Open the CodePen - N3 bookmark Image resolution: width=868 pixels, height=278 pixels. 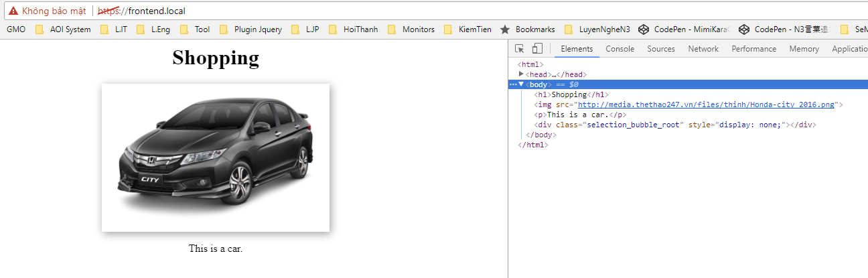(784, 29)
